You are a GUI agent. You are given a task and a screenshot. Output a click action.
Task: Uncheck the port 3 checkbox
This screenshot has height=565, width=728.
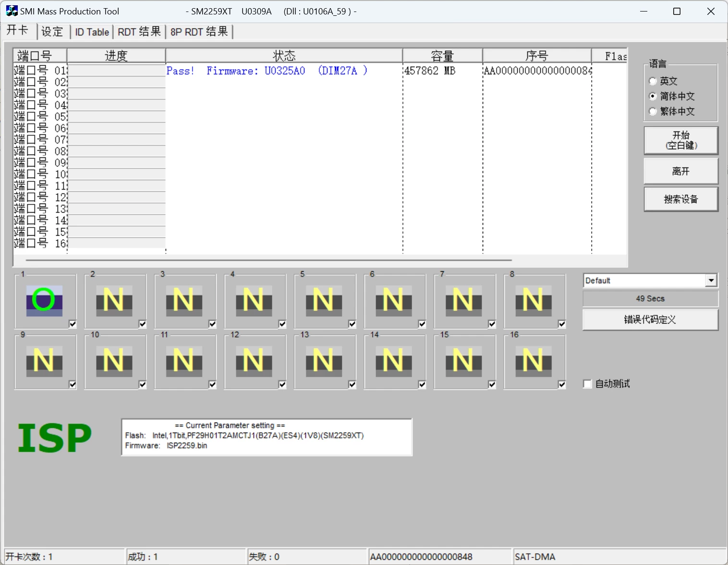[x=212, y=324]
